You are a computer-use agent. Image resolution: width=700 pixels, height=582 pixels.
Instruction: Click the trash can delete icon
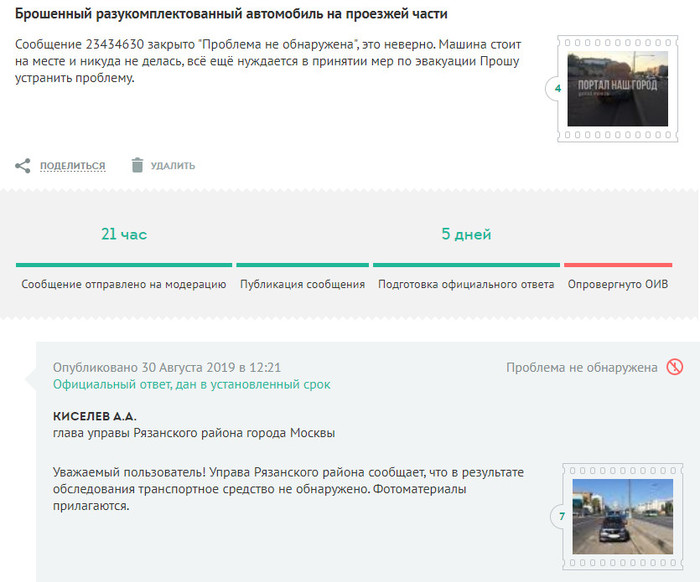pyautogui.click(x=138, y=165)
